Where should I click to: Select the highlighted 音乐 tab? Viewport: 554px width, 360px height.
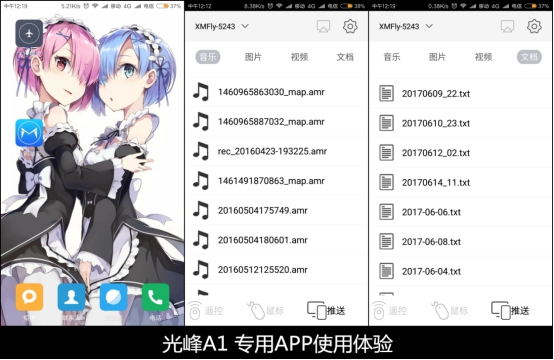[208, 57]
